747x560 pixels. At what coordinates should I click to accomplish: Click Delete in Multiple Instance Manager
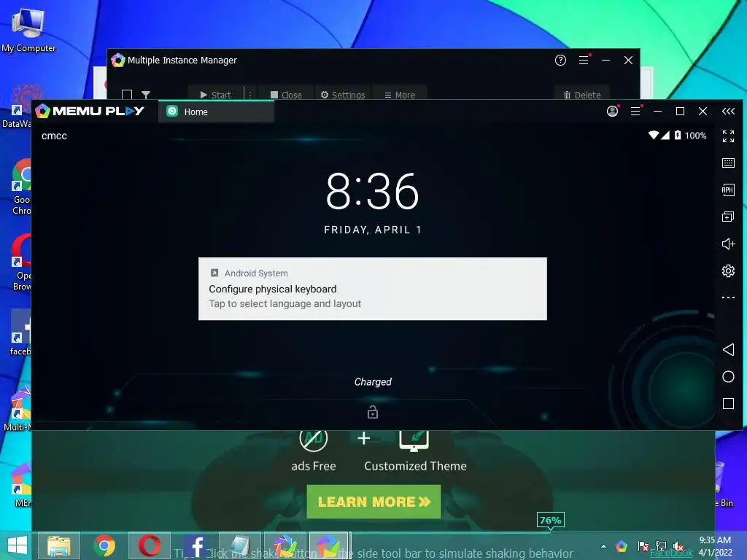(581, 95)
